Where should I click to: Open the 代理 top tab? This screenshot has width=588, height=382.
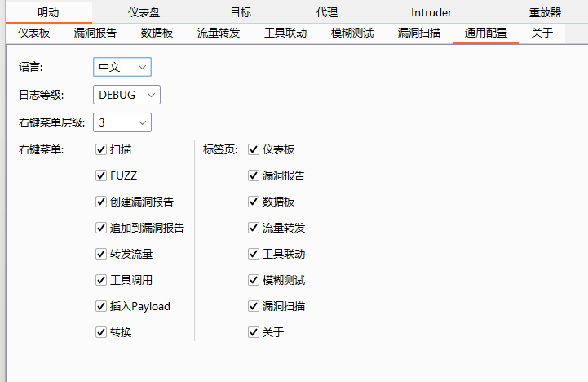(327, 12)
